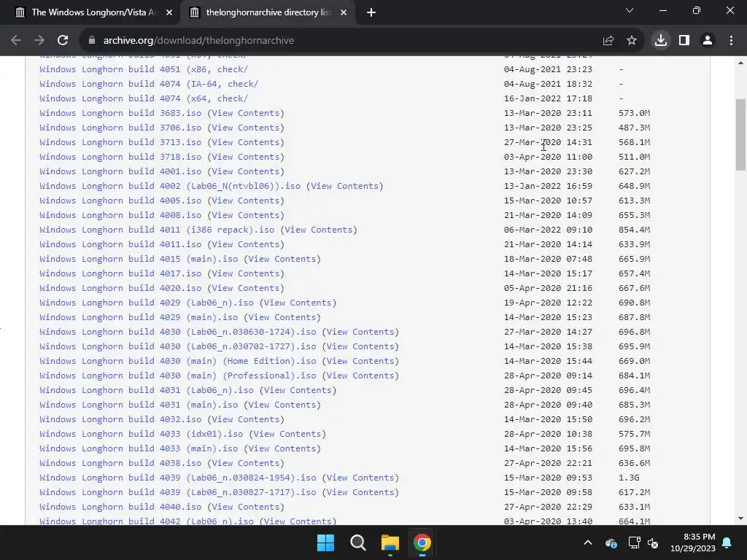
Task: Download build 4002 (Lab06_N(ntvbl06)).iso
Action: (170, 186)
